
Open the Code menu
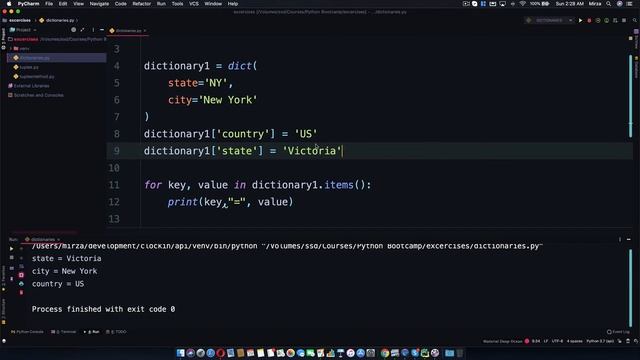click(x=120, y=4)
